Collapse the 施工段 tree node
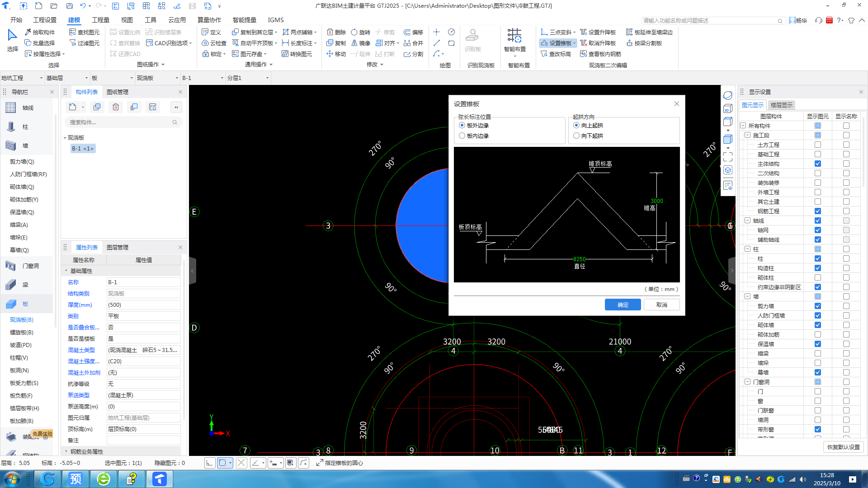The width and height of the screenshot is (868, 488). [747, 135]
